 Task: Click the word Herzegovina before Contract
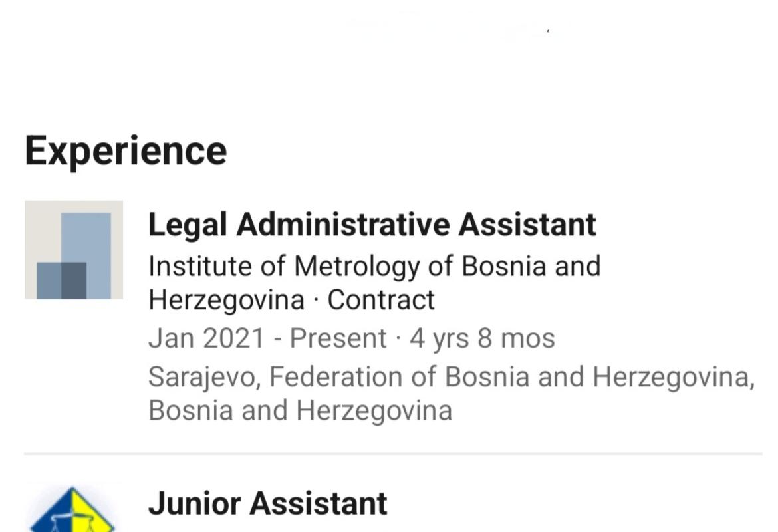point(226,300)
